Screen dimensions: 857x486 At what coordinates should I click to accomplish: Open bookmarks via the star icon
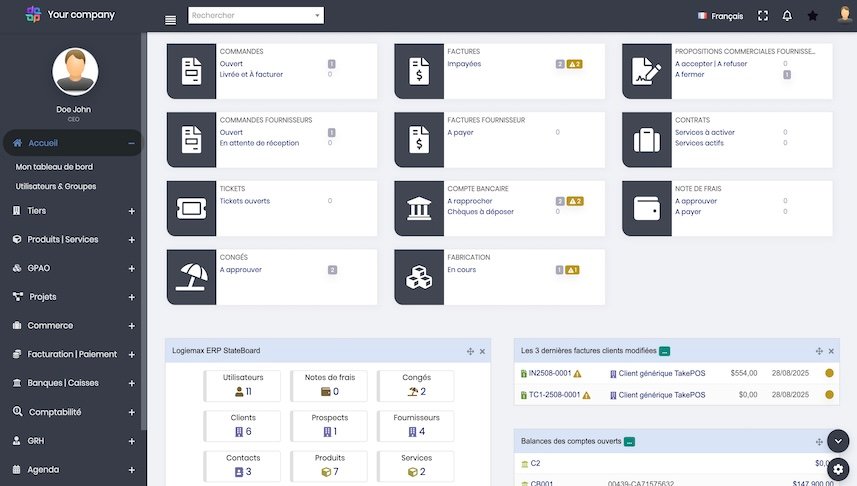pyautogui.click(x=813, y=16)
